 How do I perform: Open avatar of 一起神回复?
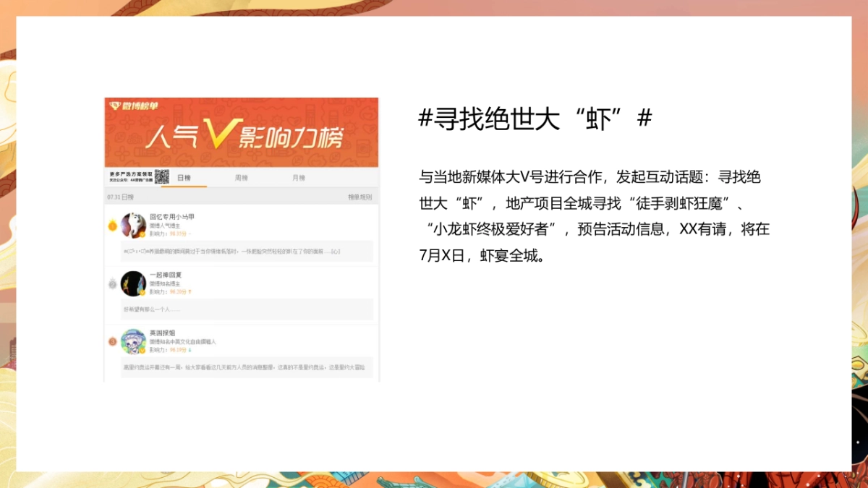click(x=133, y=283)
